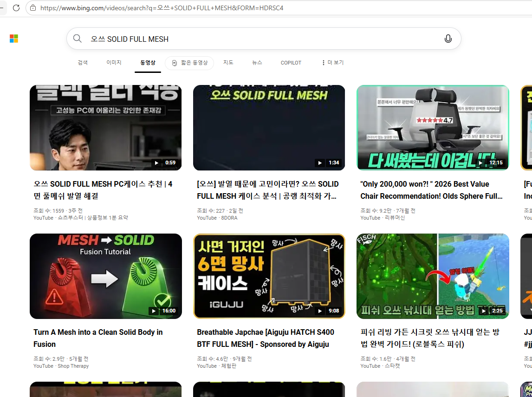Click view count 조회 수: 9.2만 · 7개월 전
This screenshot has width=532, height=397.
(x=388, y=211)
